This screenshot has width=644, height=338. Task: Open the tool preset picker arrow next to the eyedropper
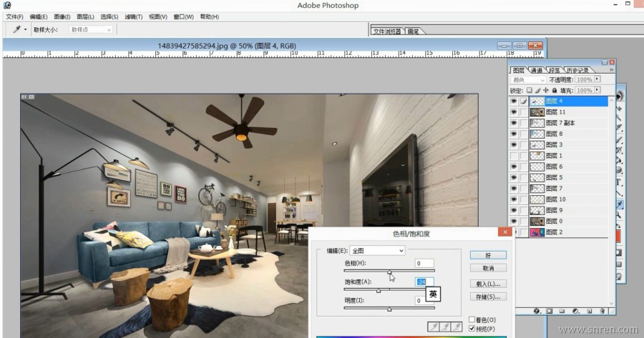[25, 29]
